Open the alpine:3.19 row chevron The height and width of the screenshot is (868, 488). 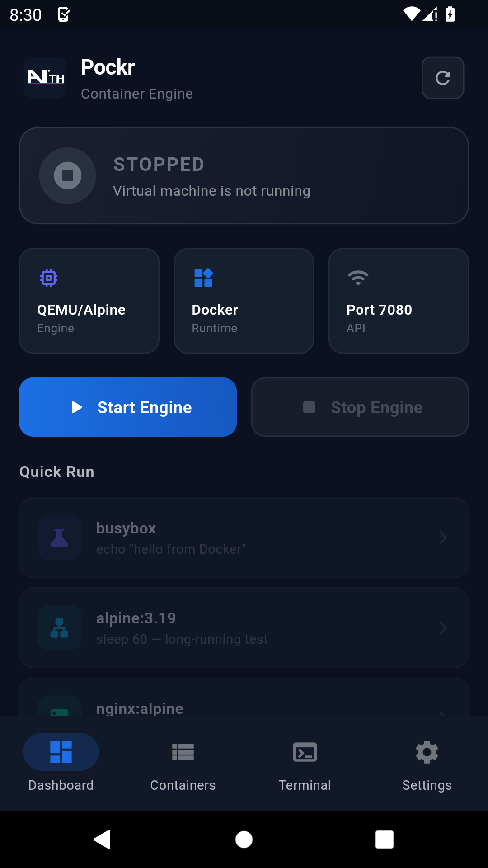[443, 627]
